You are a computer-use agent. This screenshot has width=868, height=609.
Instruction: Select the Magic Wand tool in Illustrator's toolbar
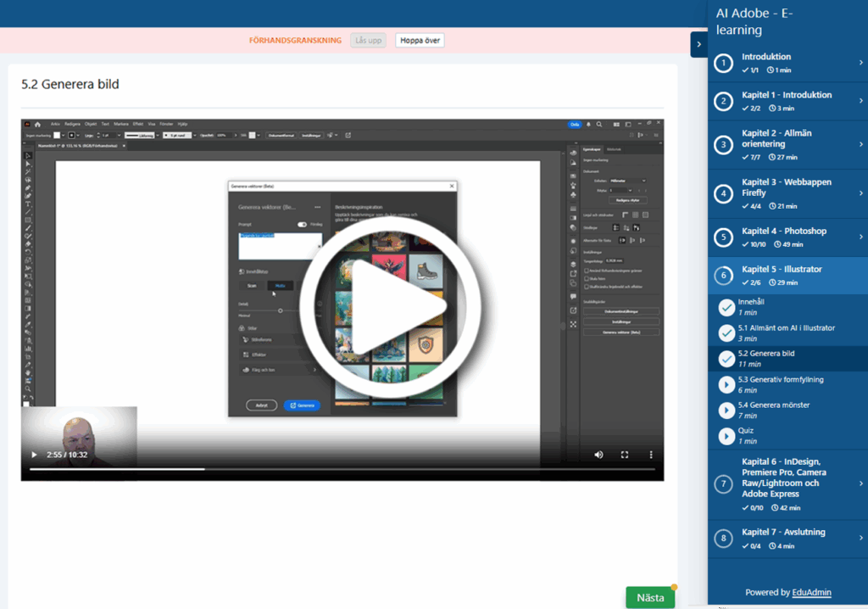28,172
